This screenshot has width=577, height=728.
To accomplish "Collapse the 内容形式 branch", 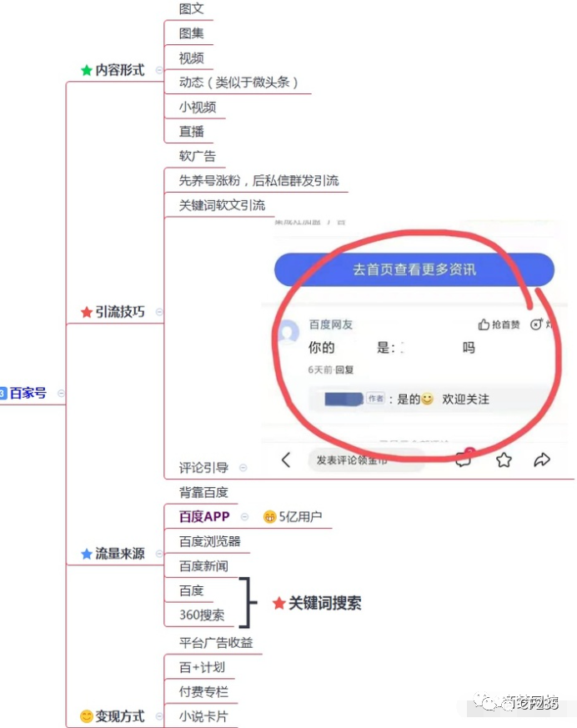I will [x=159, y=70].
